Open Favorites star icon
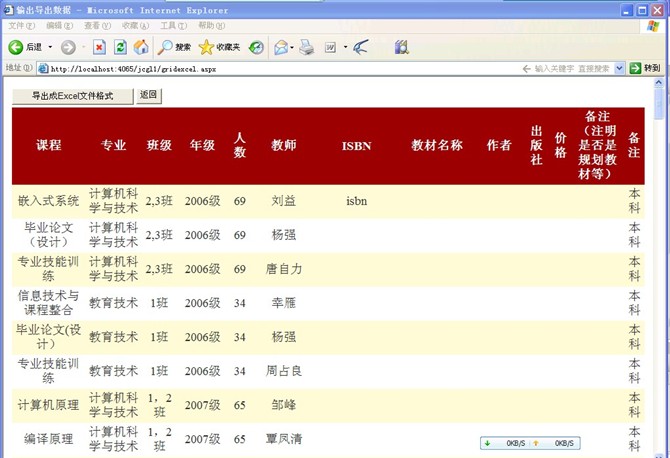Screen dimensions: 670x458 coord(206,47)
